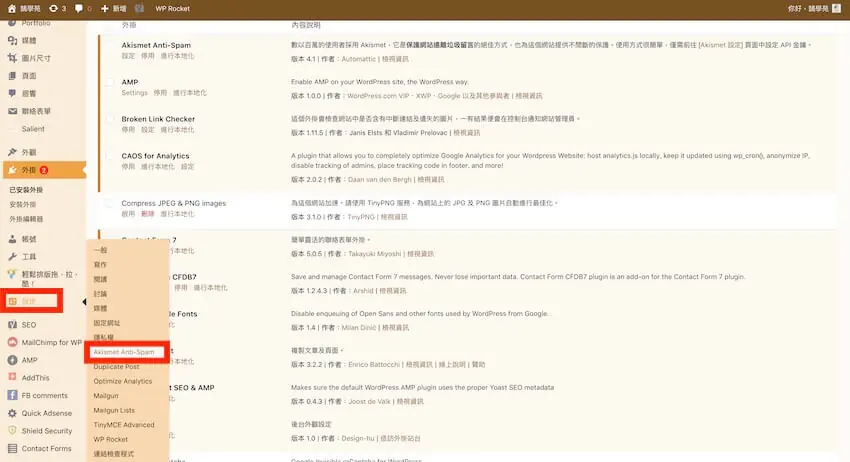
Task: Open the add plugin submenu item 安裝外掛
Action: point(23,204)
